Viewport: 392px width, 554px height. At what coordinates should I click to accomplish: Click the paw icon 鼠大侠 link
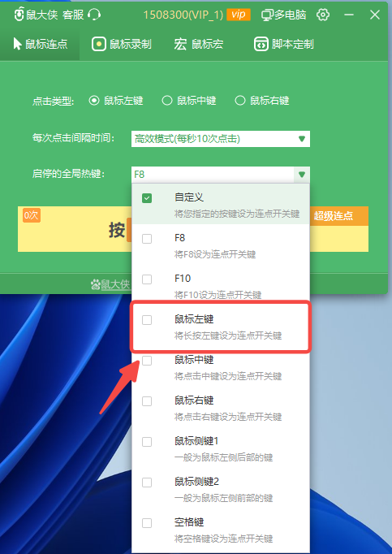110,284
